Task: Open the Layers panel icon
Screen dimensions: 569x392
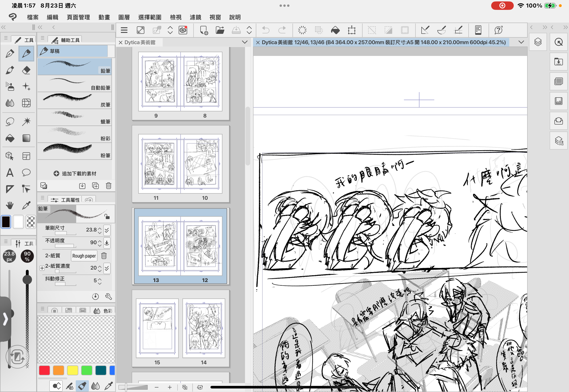Action: coord(538,42)
